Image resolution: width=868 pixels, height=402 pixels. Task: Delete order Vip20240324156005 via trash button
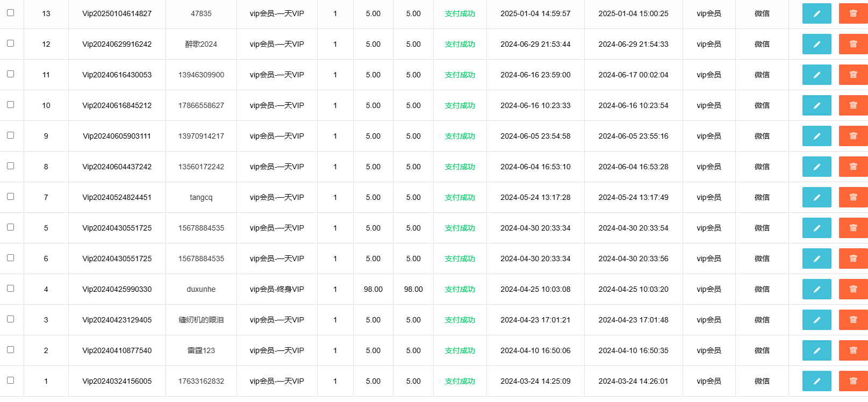[x=853, y=381]
